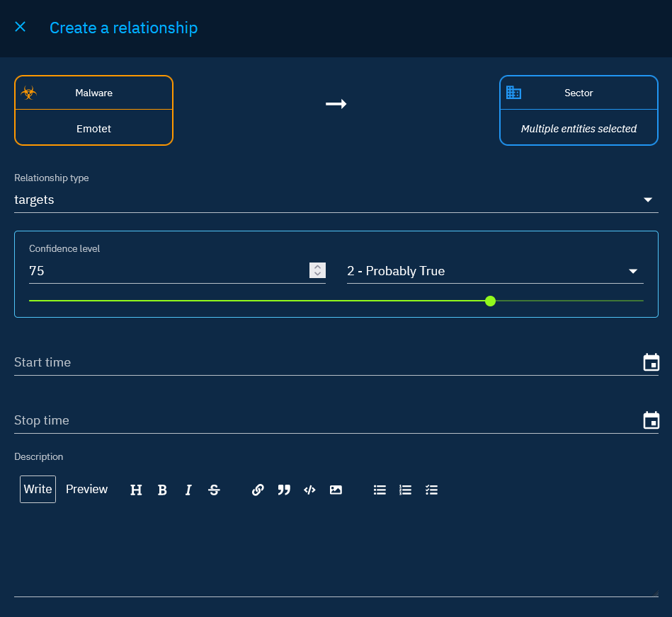This screenshot has width=672, height=617.
Task: Click the confidence level number stepper
Action: pyautogui.click(x=318, y=270)
